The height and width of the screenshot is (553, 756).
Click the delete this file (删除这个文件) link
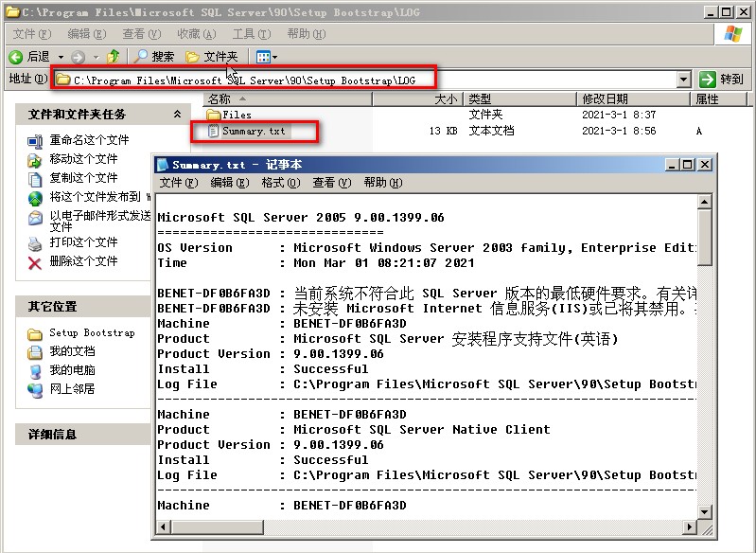(83, 261)
